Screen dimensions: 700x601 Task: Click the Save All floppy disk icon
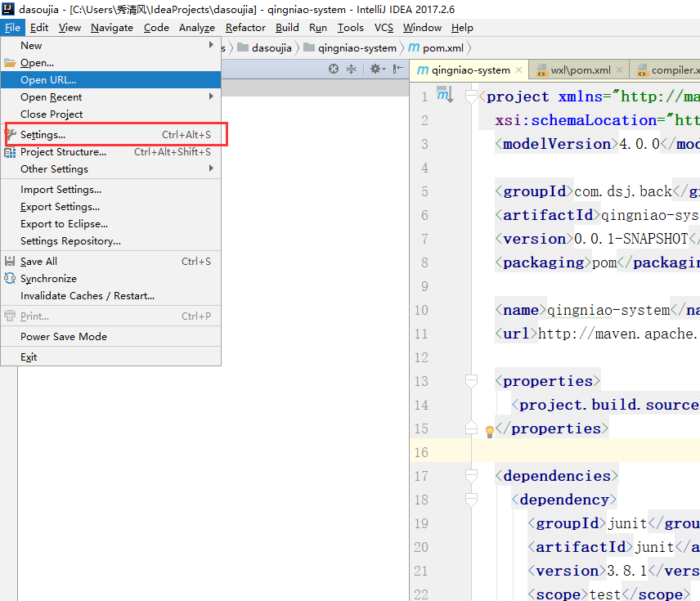pos(10,261)
